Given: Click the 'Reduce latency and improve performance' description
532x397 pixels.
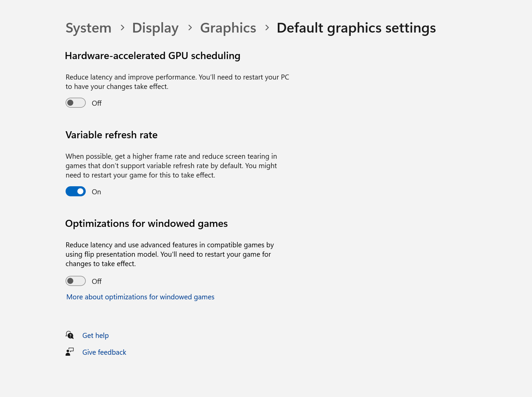Looking at the screenshot, I should [177, 81].
